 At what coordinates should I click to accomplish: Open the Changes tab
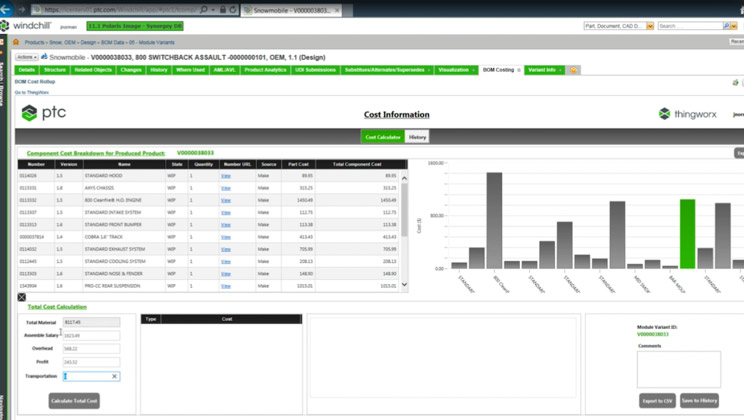tap(131, 70)
